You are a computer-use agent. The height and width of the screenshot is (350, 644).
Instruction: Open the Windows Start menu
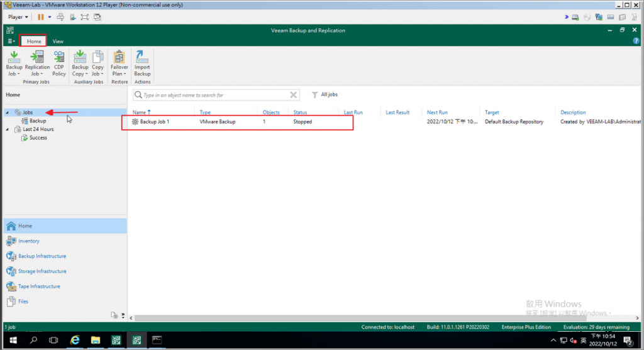tap(13, 340)
